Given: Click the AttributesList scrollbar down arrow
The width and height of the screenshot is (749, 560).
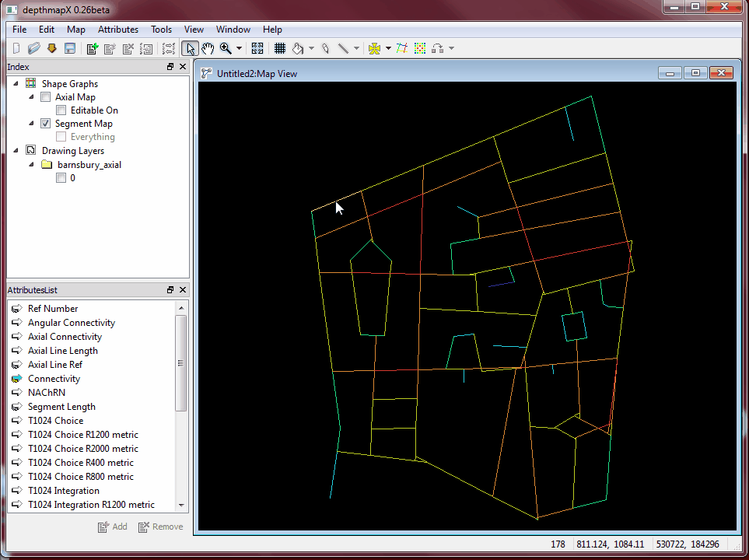Looking at the screenshot, I should tap(181, 505).
